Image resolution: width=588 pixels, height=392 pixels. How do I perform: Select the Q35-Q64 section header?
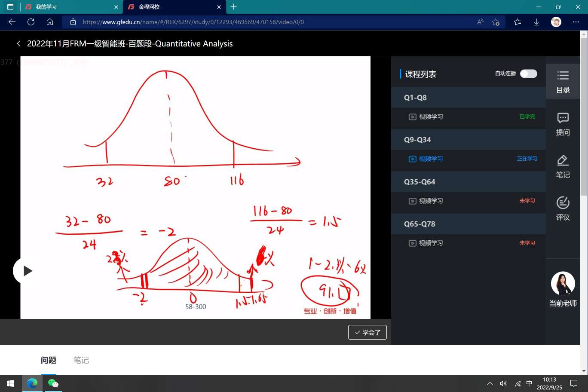click(x=469, y=182)
